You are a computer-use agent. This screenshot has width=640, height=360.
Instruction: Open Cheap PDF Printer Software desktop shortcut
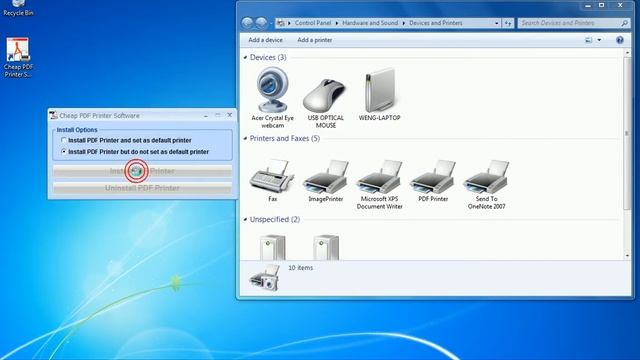(x=18, y=58)
